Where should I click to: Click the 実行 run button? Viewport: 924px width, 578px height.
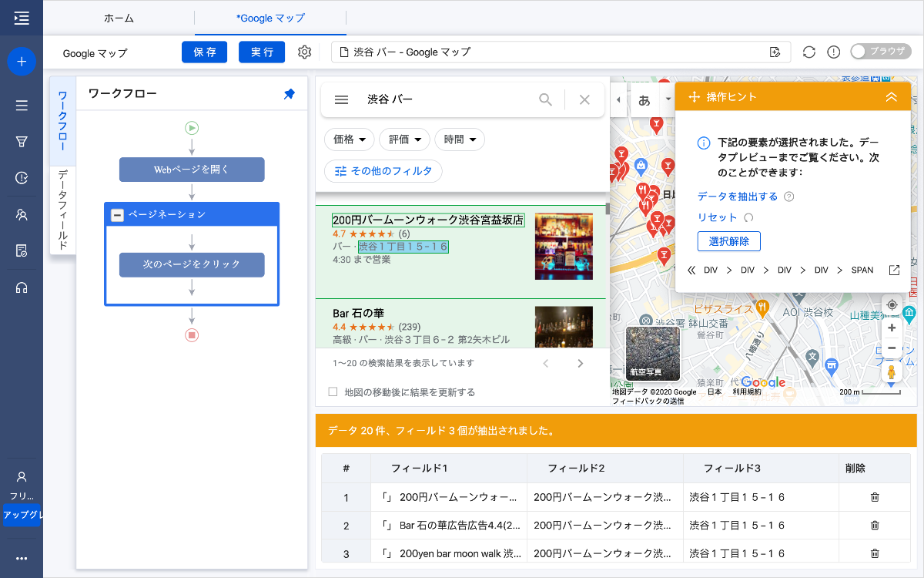(x=262, y=52)
